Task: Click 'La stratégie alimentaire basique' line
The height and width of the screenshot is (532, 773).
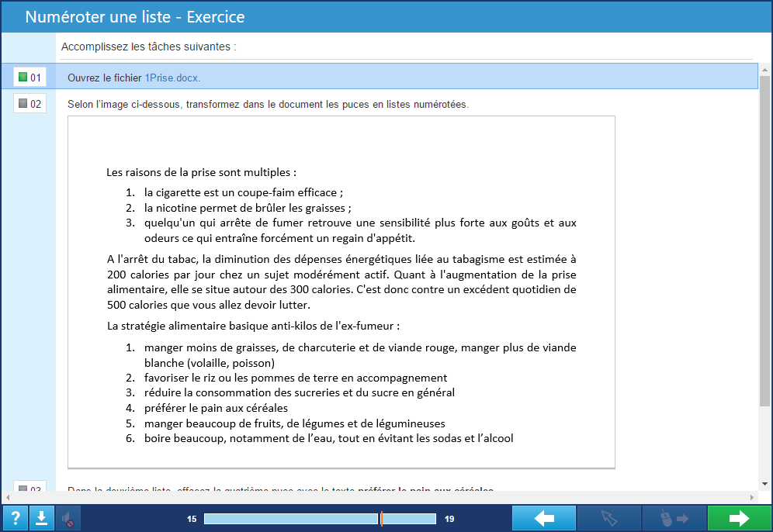Action: pos(253,326)
